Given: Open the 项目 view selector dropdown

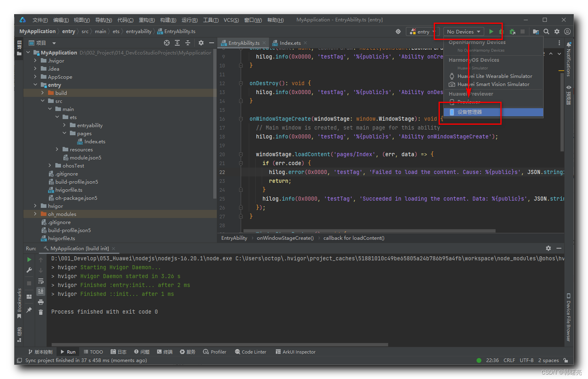Looking at the screenshot, I should [x=42, y=43].
